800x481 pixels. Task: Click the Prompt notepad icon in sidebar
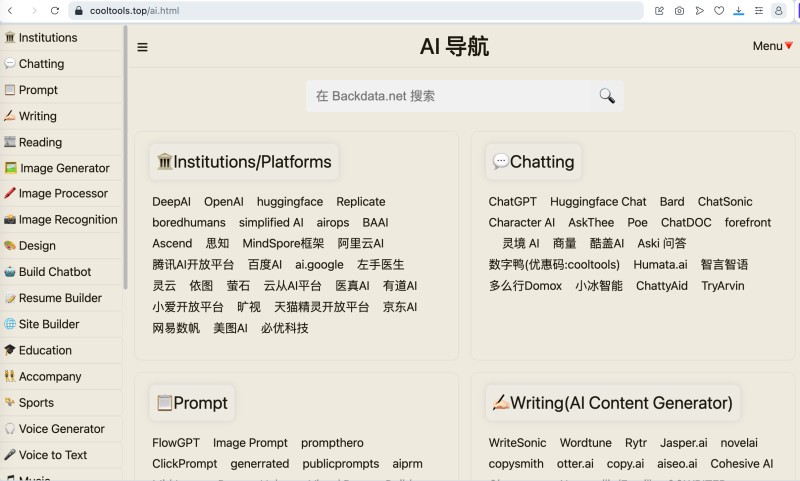(x=10, y=90)
